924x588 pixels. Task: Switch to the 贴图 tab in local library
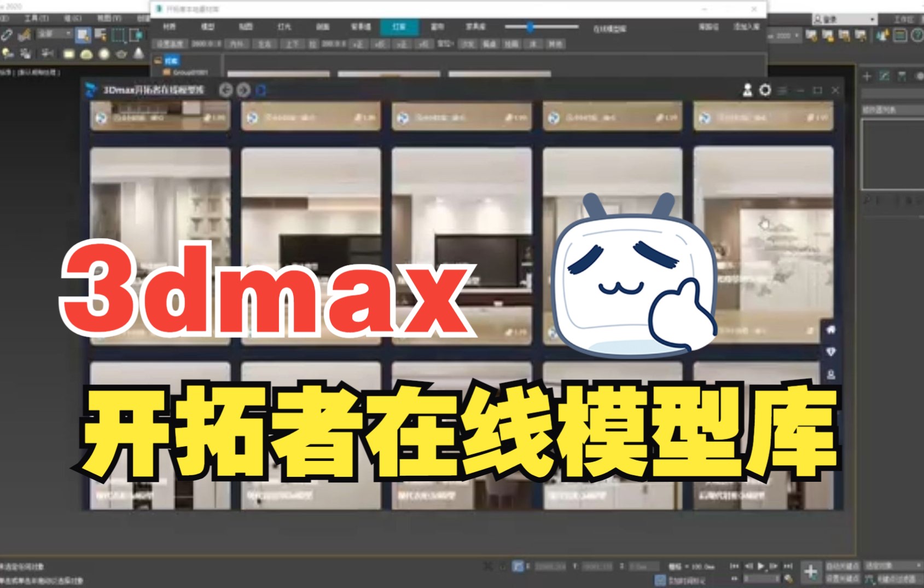pyautogui.click(x=246, y=26)
